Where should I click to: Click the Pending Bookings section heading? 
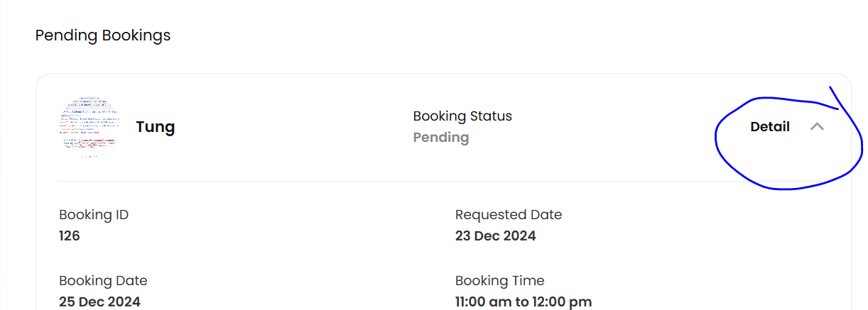point(103,35)
